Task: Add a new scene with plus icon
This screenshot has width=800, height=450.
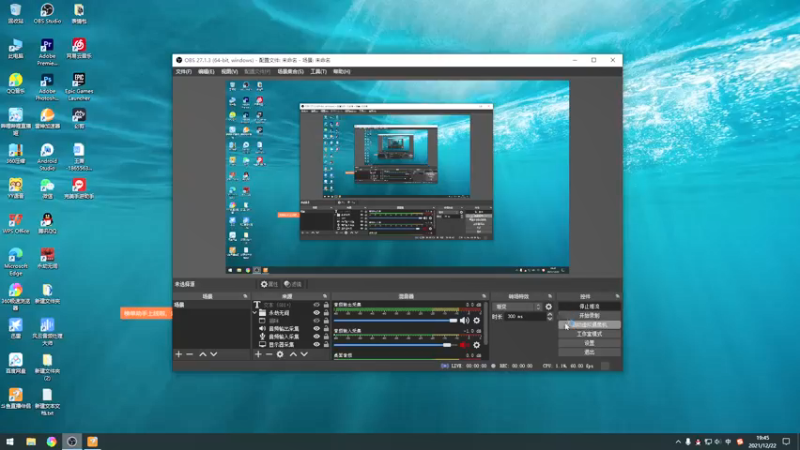Action: pyautogui.click(x=179, y=354)
